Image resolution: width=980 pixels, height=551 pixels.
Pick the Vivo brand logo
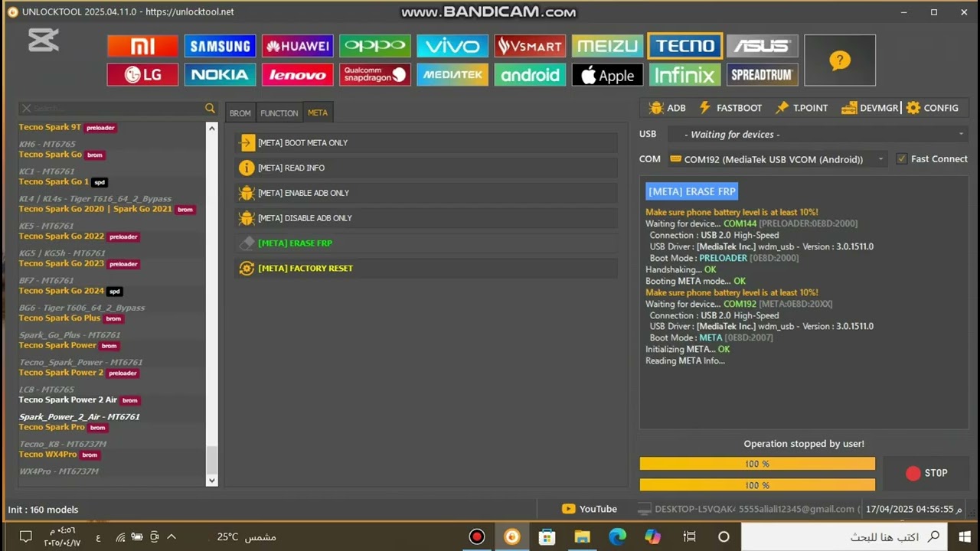[452, 46]
